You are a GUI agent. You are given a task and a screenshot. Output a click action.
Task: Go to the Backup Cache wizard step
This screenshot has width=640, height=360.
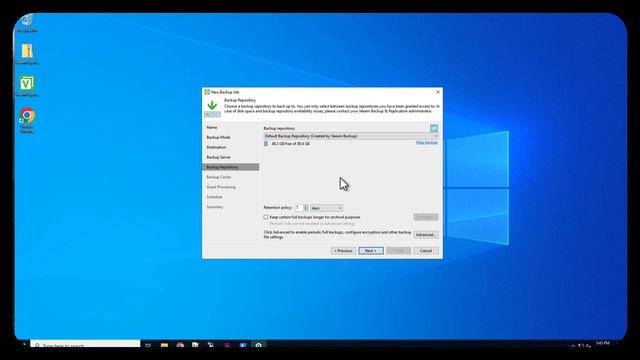(219, 177)
